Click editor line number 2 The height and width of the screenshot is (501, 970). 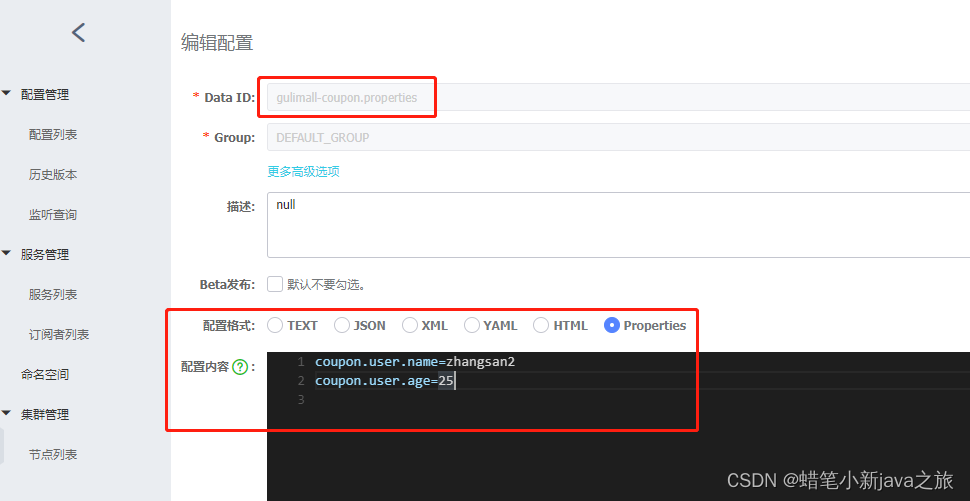pos(301,381)
